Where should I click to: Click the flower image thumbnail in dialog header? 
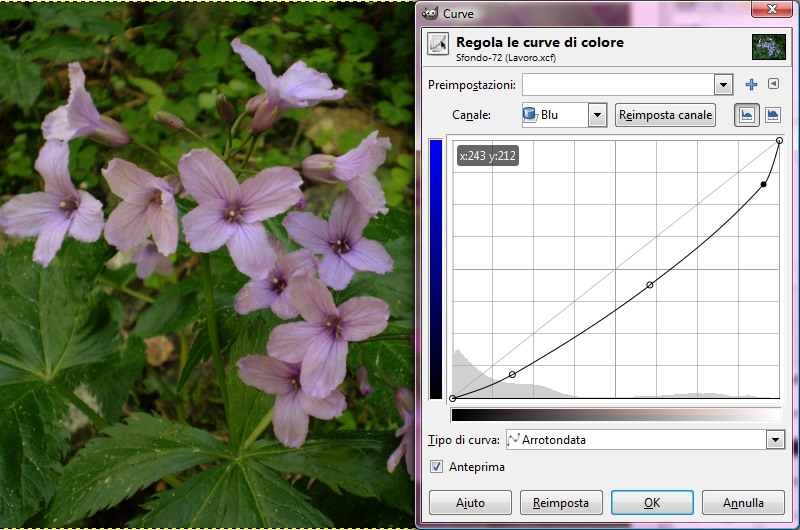point(768,47)
